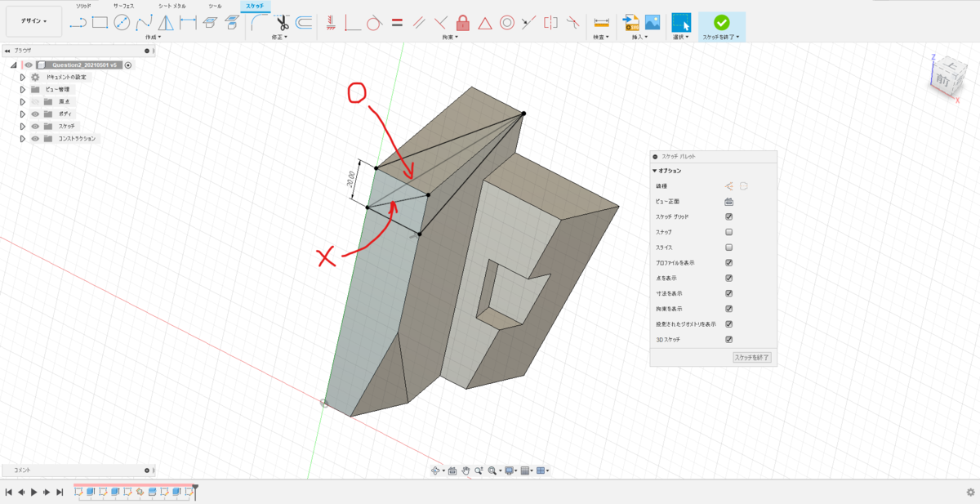The width and height of the screenshot is (980, 504).
Task: Switch to the ソリッド tab
Action: click(83, 6)
